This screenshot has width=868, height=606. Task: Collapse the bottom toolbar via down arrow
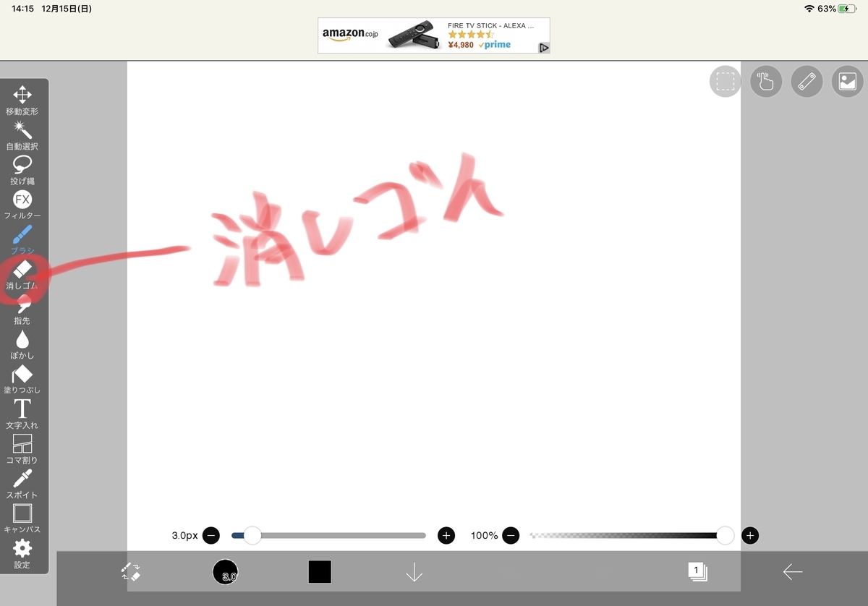point(414,571)
